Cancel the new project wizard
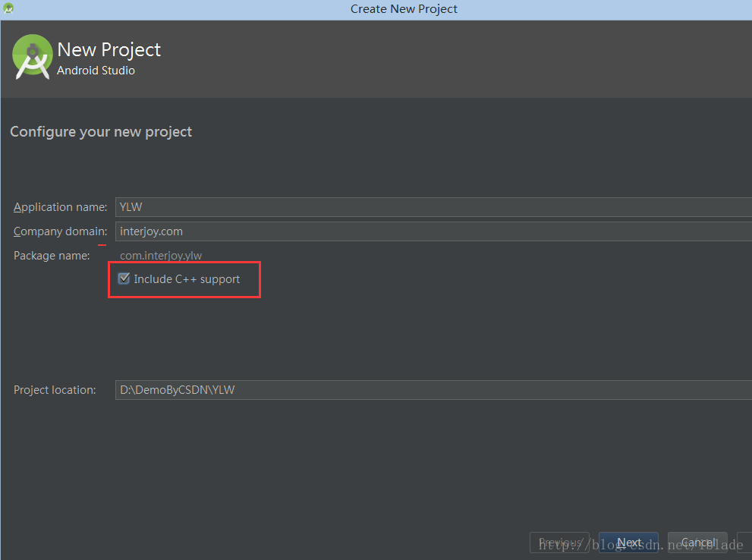Image resolution: width=752 pixels, height=560 pixels. (x=697, y=542)
